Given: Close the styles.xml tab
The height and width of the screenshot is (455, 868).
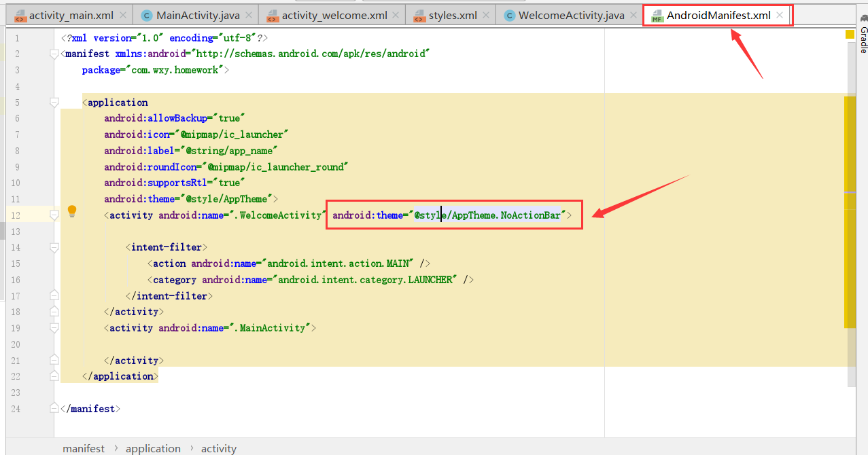Looking at the screenshot, I should click(486, 15).
